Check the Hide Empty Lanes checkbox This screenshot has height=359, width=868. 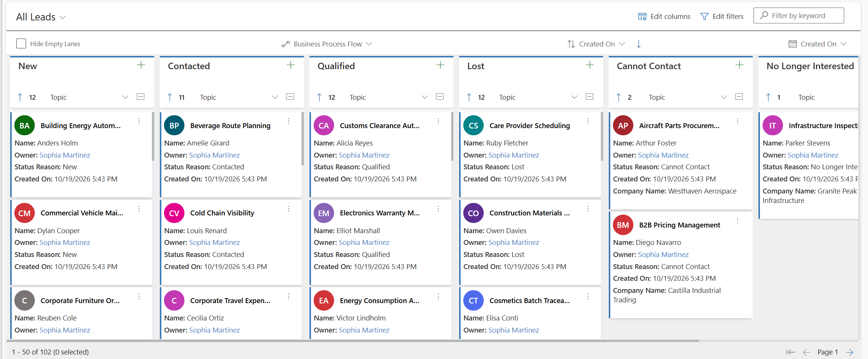21,43
